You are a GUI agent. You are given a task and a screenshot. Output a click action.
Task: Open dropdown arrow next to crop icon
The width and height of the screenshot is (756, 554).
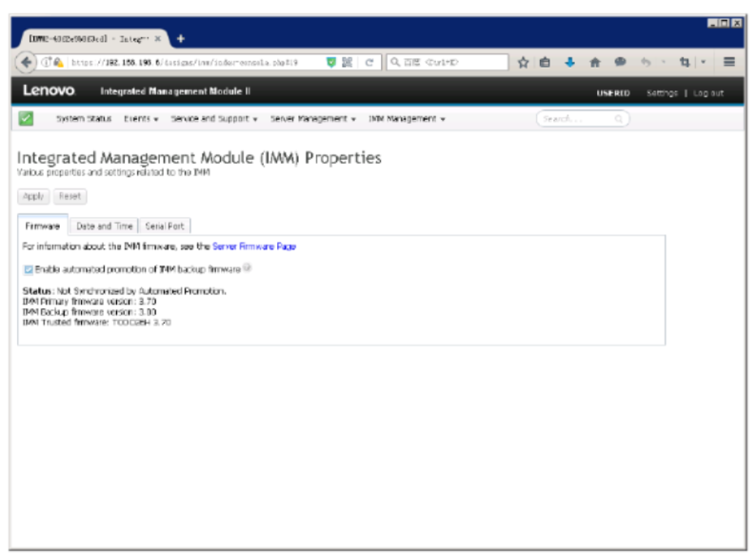(x=704, y=62)
